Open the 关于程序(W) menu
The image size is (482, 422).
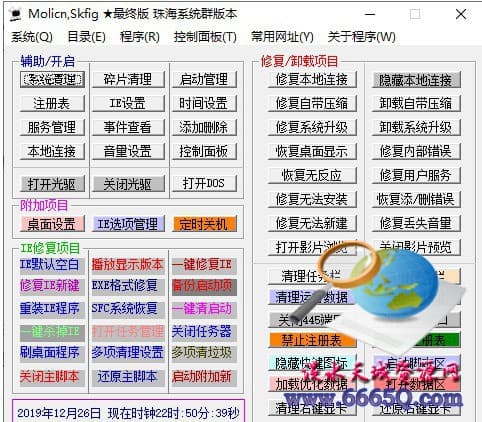pyautogui.click(x=362, y=37)
